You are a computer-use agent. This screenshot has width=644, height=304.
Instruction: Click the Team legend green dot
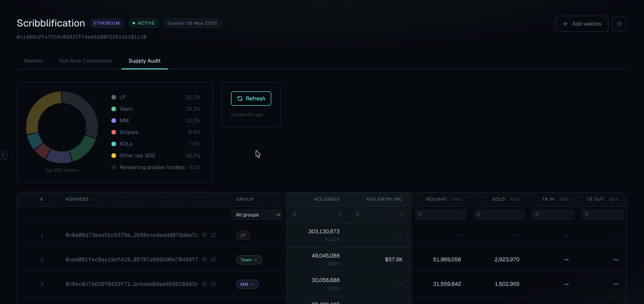click(x=114, y=109)
